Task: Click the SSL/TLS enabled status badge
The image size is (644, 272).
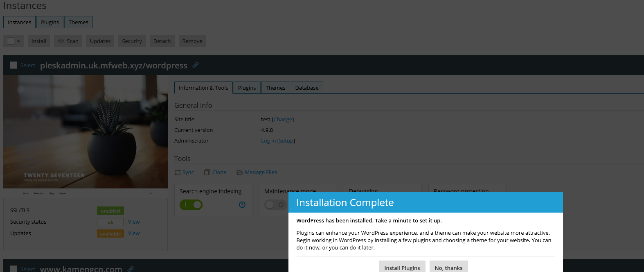Action: pyautogui.click(x=110, y=211)
